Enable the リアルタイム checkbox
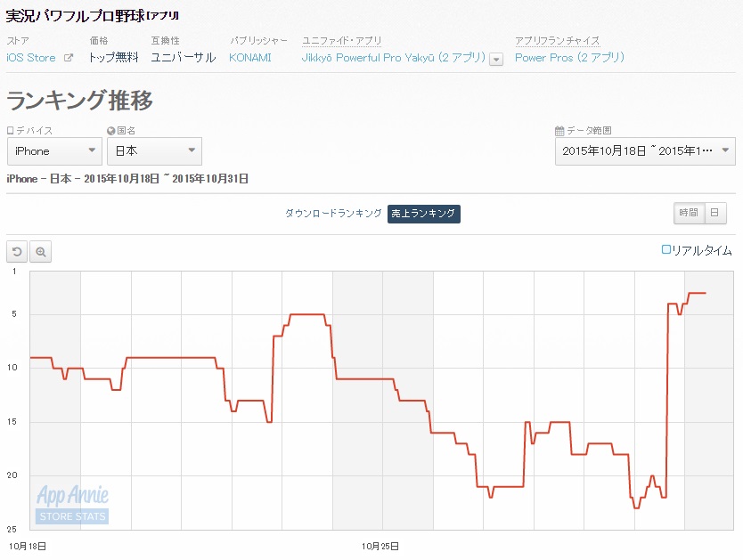The image size is (743, 560). 665,249
